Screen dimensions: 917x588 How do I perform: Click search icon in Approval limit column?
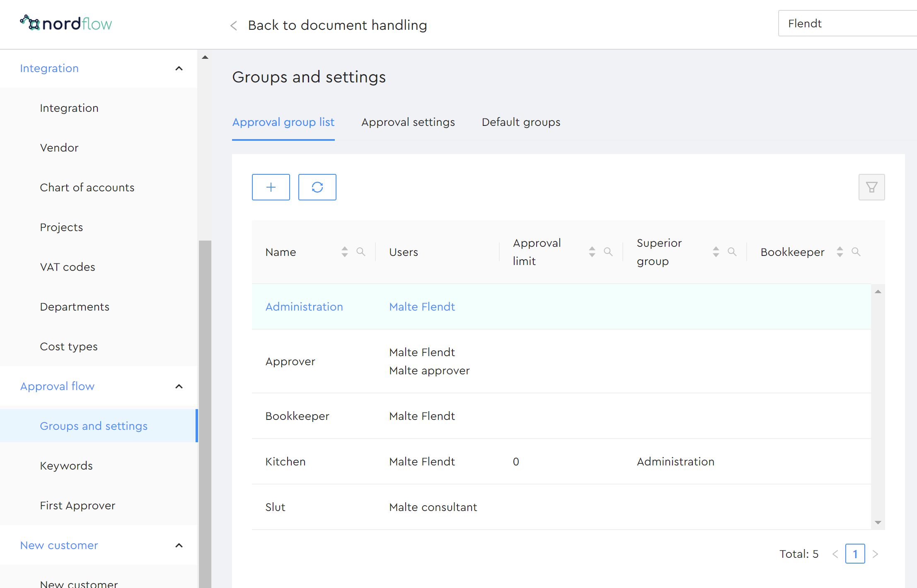(608, 252)
